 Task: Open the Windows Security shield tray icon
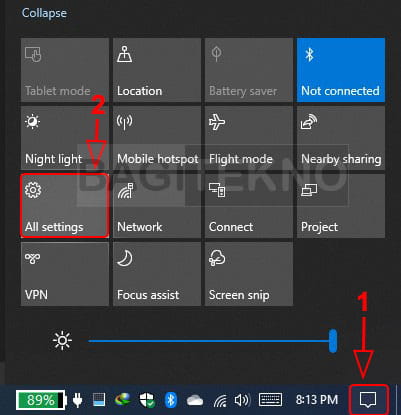tap(147, 400)
